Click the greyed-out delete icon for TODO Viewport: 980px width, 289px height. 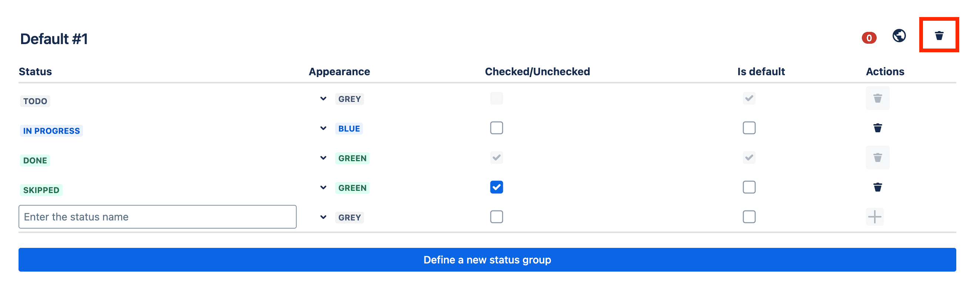tap(877, 98)
